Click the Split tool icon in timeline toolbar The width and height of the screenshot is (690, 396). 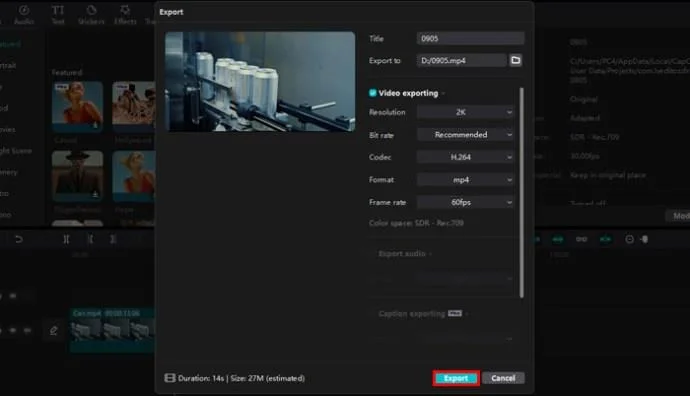pos(66,239)
